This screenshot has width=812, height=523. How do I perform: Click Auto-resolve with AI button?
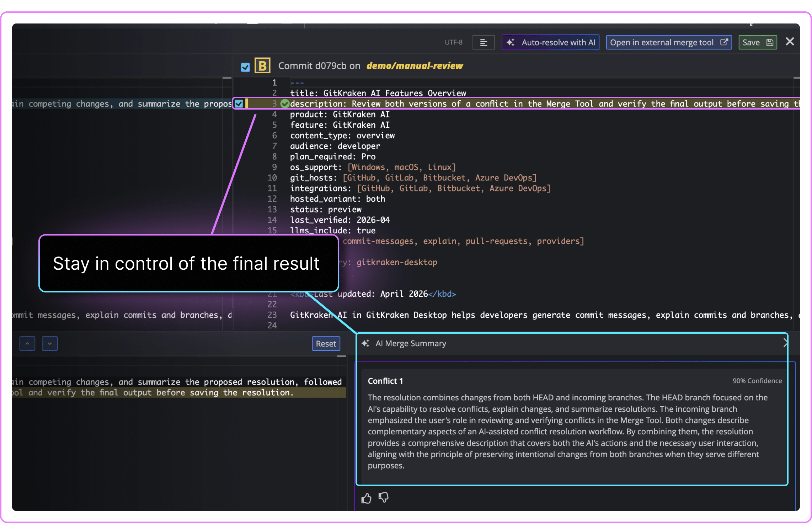point(550,42)
